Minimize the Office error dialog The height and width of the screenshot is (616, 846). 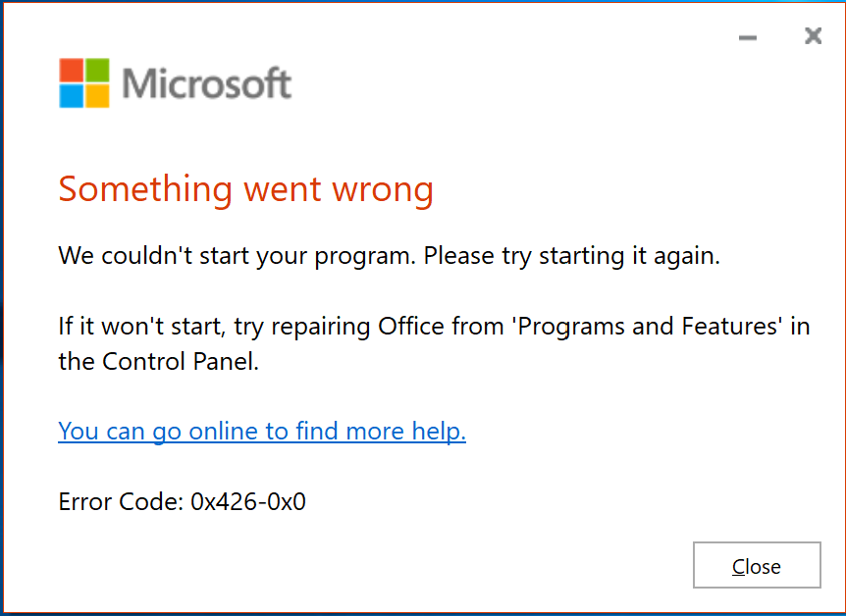click(748, 37)
